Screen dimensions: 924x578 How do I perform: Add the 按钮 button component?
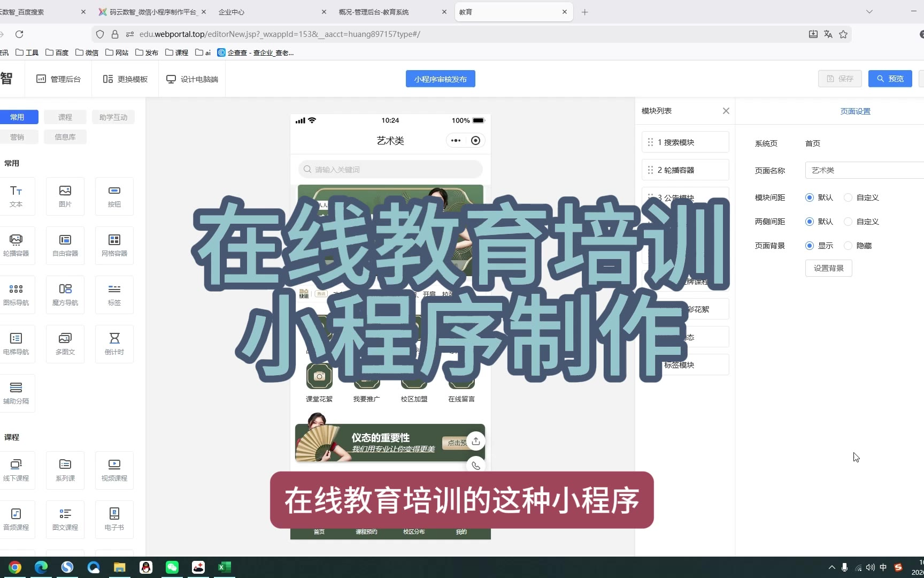coord(114,196)
